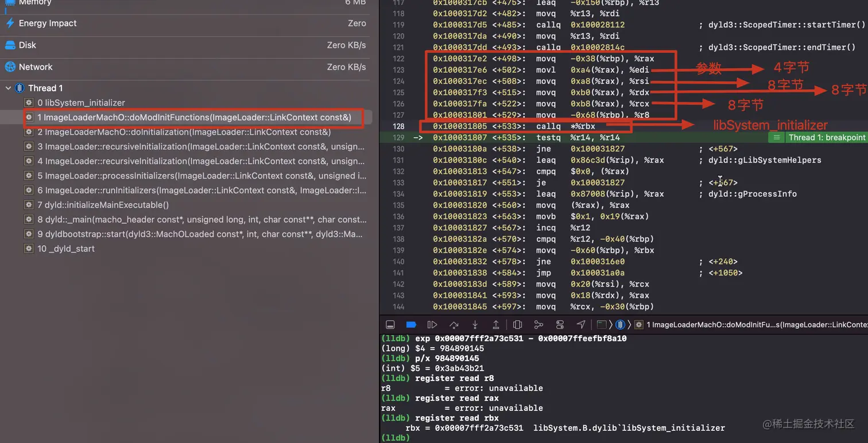
Task: Open the Network gauge
Action: click(185, 67)
